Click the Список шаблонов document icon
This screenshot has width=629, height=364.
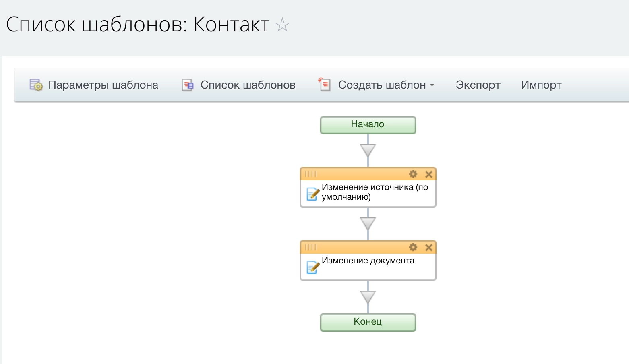(x=188, y=85)
